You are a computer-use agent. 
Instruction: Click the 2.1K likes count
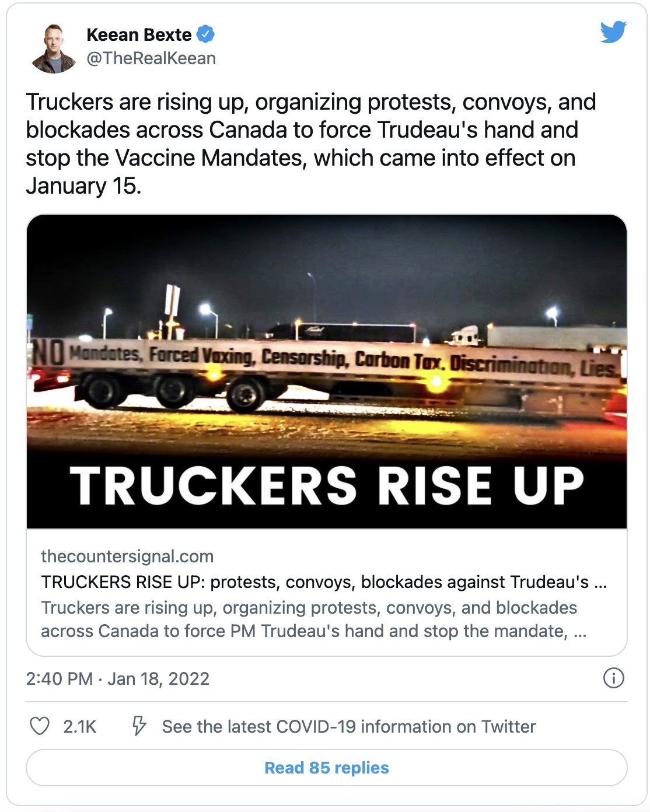pyautogui.click(x=80, y=727)
